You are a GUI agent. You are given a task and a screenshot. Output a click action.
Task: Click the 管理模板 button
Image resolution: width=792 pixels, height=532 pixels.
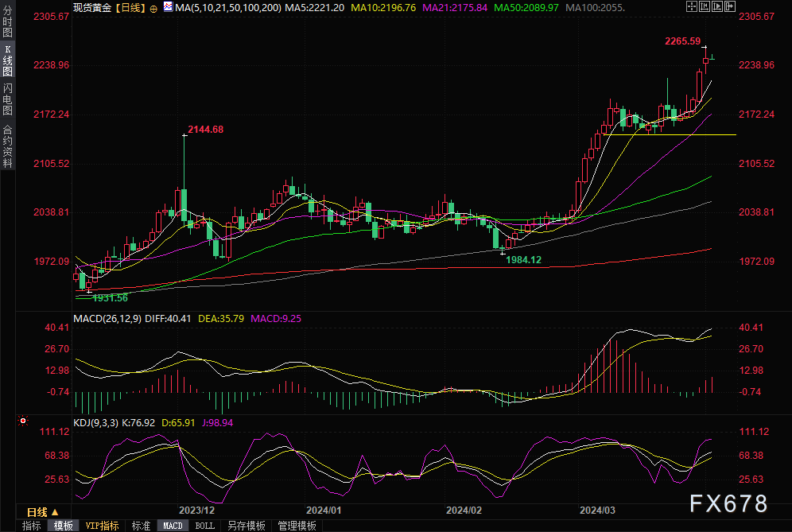pos(297,526)
